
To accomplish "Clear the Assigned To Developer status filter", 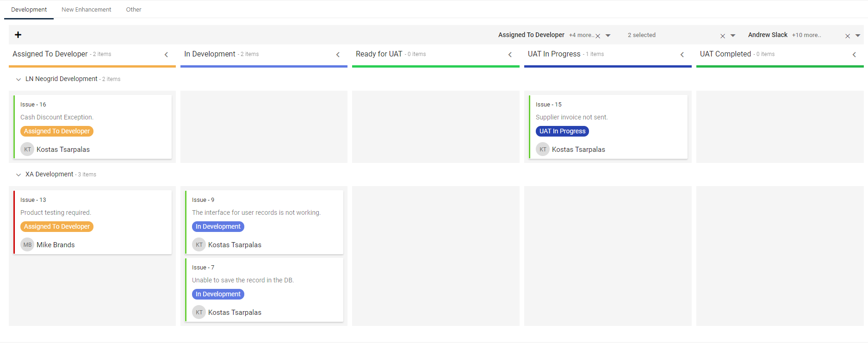I will pyautogui.click(x=598, y=36).
